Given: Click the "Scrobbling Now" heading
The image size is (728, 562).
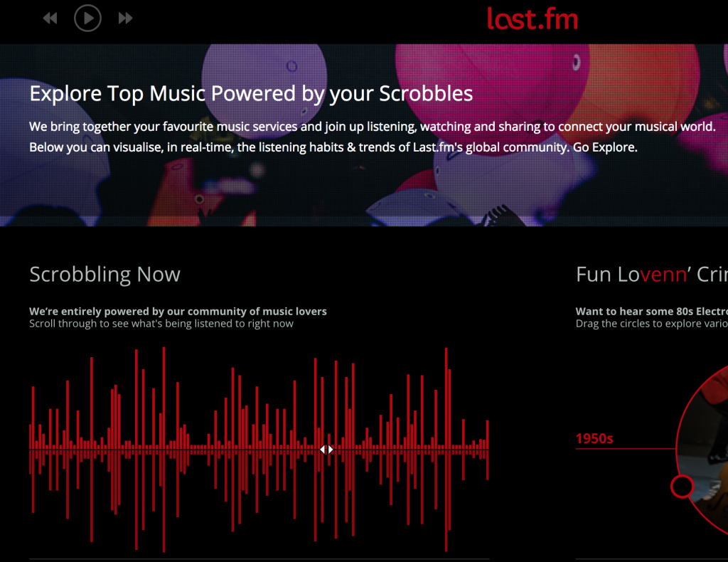Looking at the screenshot, I should tap(105, 274).
